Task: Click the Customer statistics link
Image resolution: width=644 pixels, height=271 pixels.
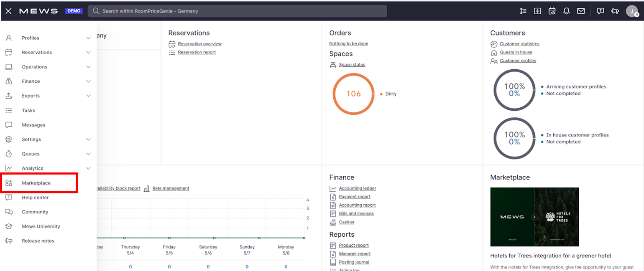Action: (x=519, y=44)
